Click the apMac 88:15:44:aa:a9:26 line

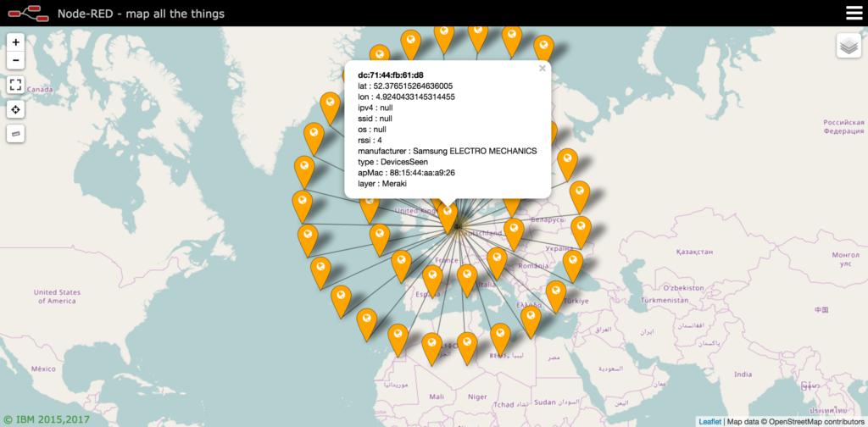[x=406, y=173]
